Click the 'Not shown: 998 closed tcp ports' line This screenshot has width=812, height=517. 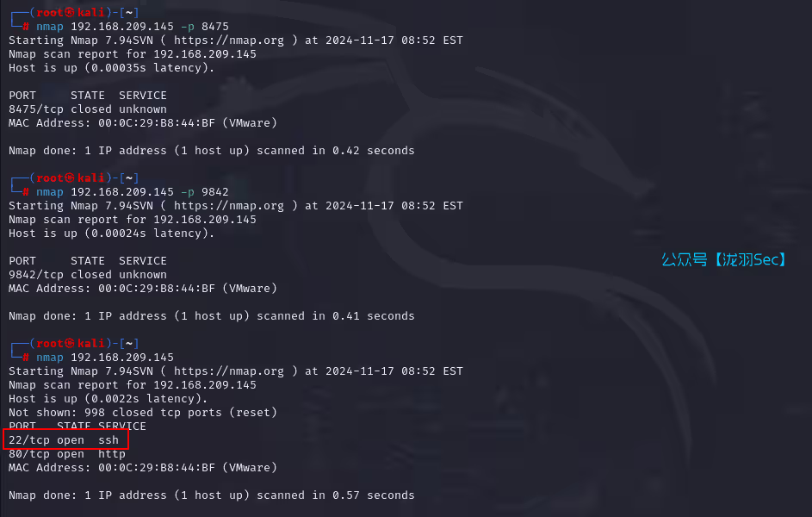point(142,413)
